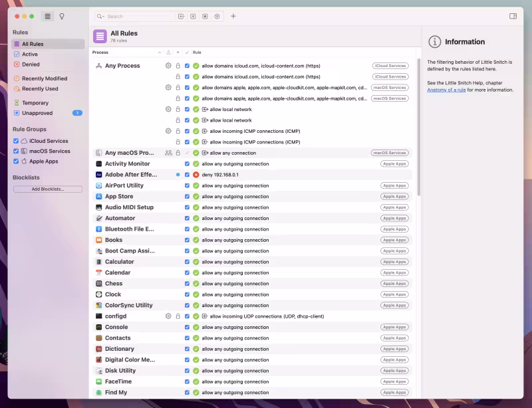Select Denied in the Rules sidebar

point(31,64)
